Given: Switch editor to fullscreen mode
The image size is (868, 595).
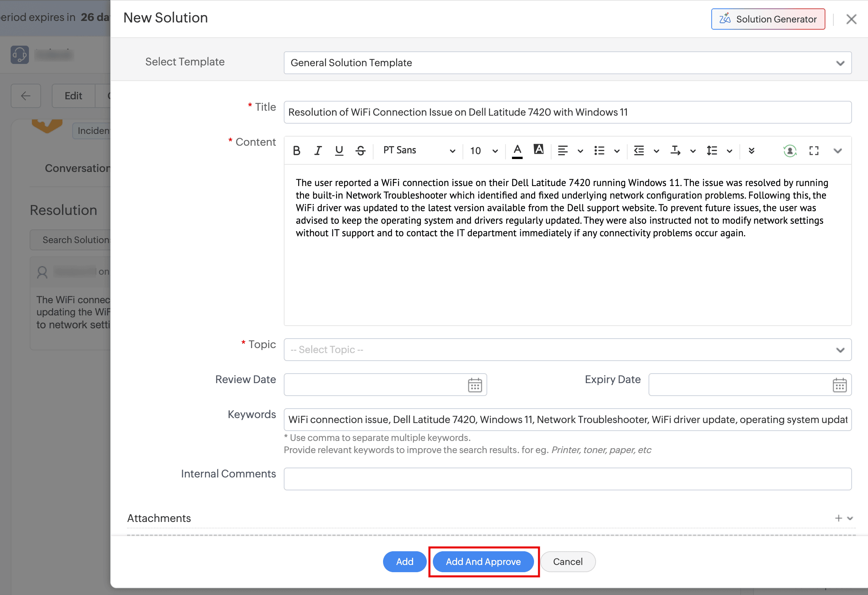Looking at the screenshot, I should click(x=814, y=151).
